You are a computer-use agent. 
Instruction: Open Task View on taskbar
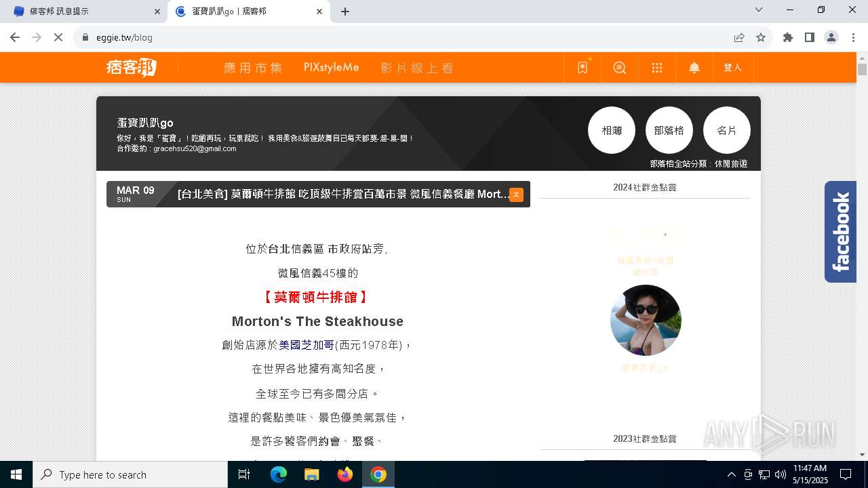click(x=244, y=474)
